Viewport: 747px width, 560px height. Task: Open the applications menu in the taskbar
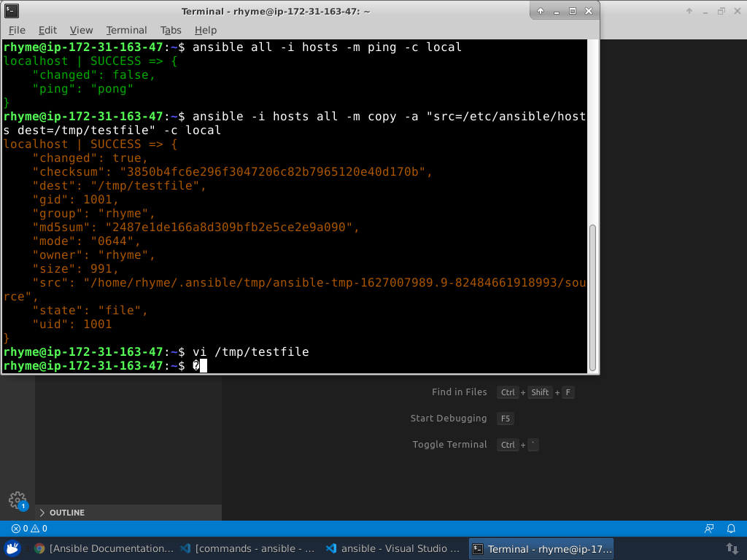12,548
